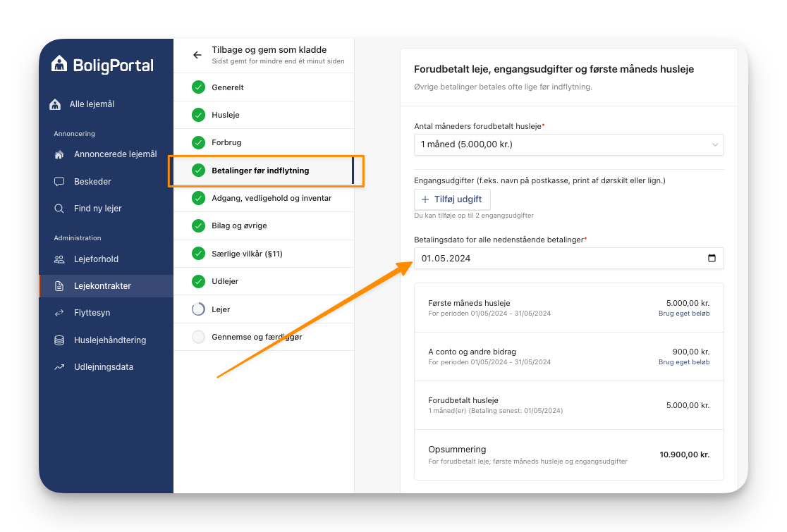
Task: Add a one-time expense with Tilføj udgift
Action: click(452, 199)
